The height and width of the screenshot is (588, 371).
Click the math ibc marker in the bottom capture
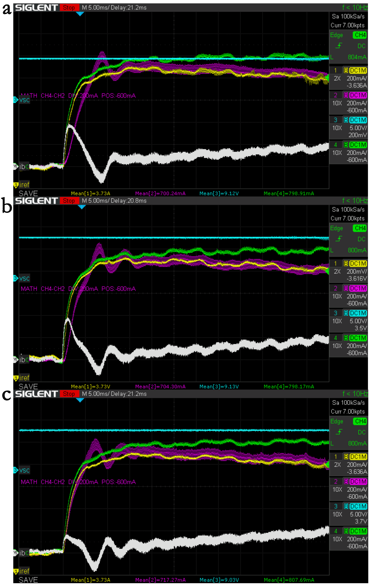pos(21,553)
